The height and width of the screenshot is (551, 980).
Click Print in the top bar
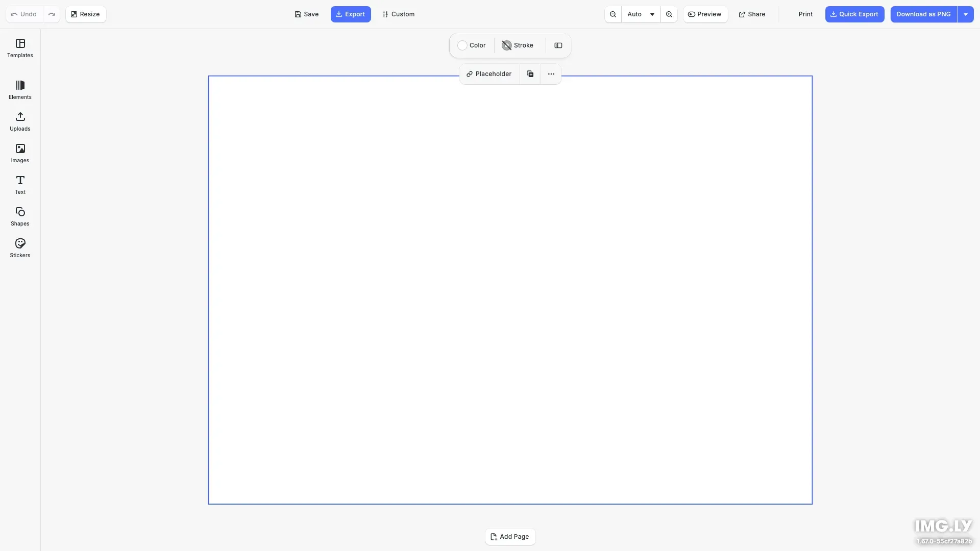[x=805, y=14]
